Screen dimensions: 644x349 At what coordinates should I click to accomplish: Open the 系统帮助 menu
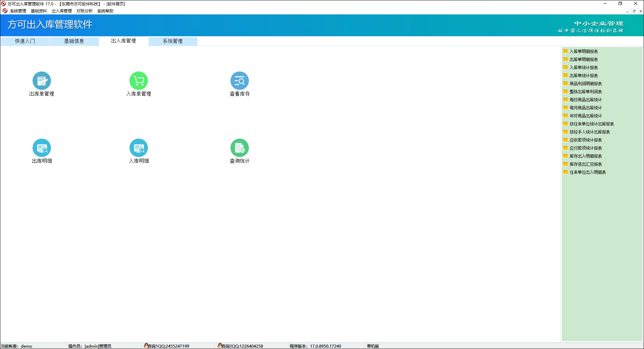point(105,11)
